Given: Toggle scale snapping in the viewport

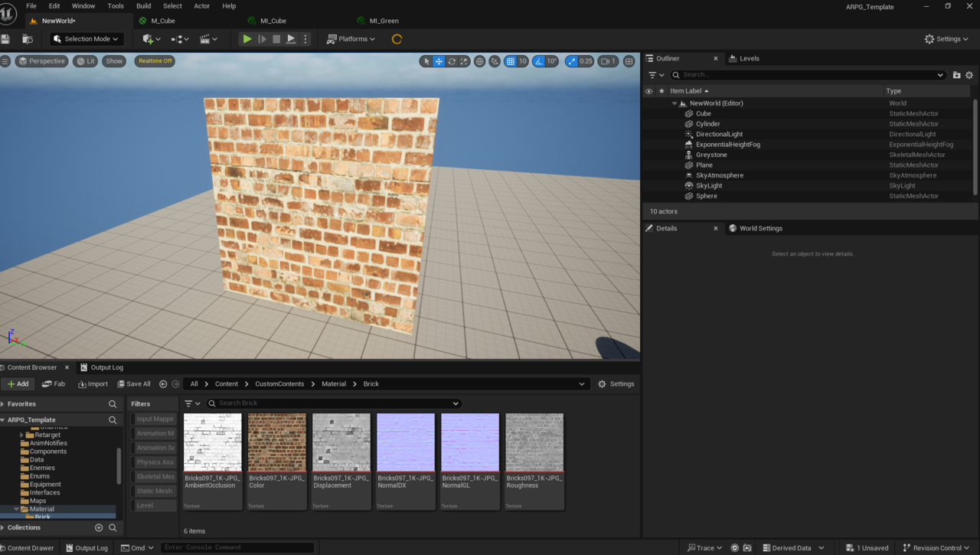Looking at the screenshot, I should click(572, 61).
